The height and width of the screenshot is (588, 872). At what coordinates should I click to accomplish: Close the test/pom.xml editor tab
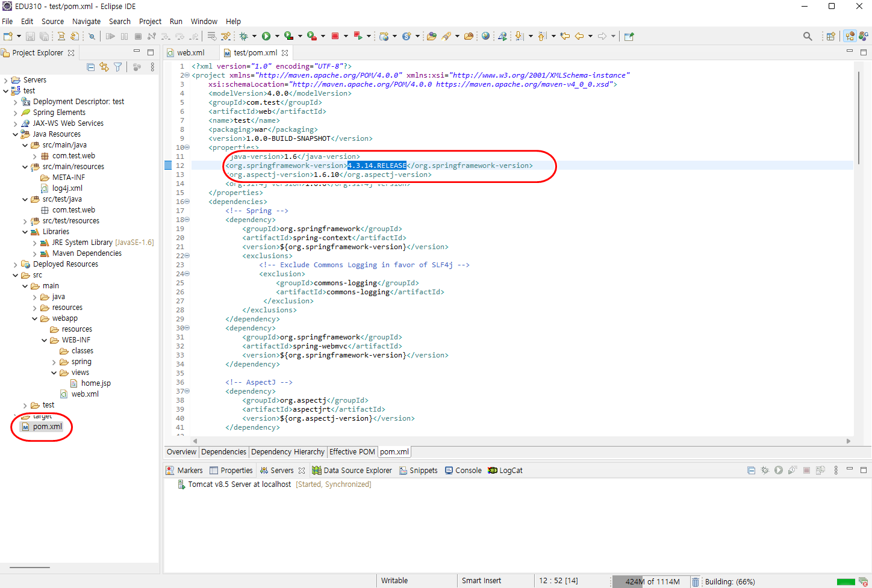(285, 53)
